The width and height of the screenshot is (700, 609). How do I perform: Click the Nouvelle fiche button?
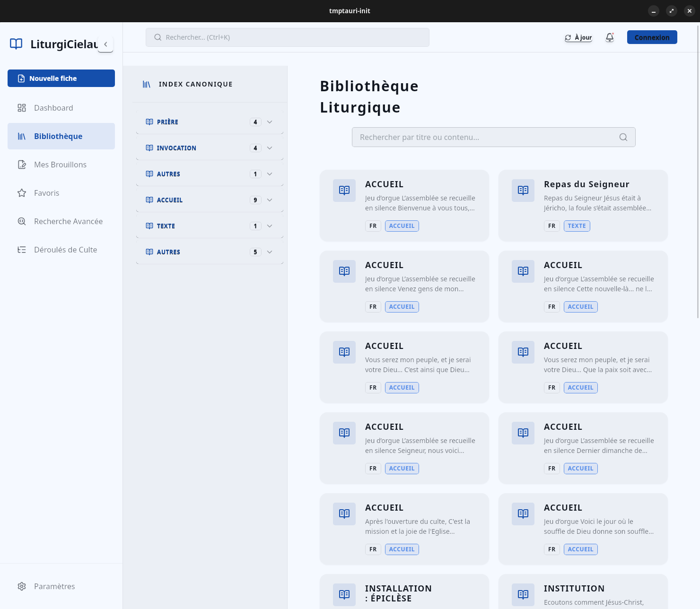(x=61, y=78)
